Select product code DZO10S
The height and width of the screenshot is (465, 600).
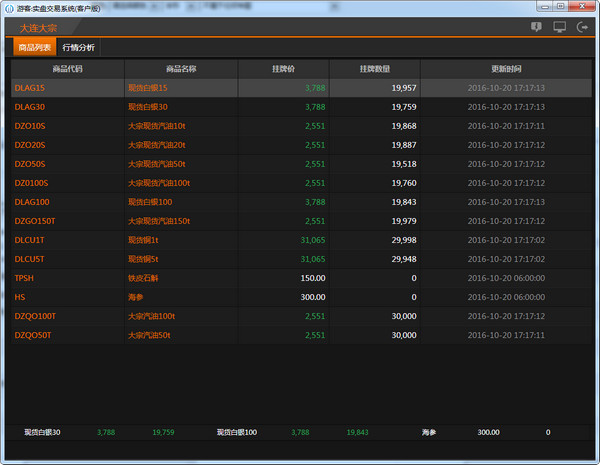coord(30,126)
